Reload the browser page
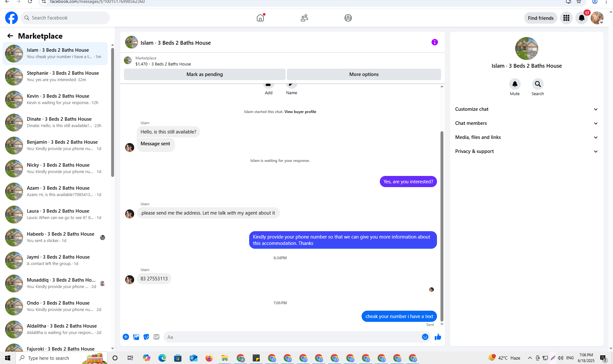This screenshot has width=613, height=364. tap(30, 2)
